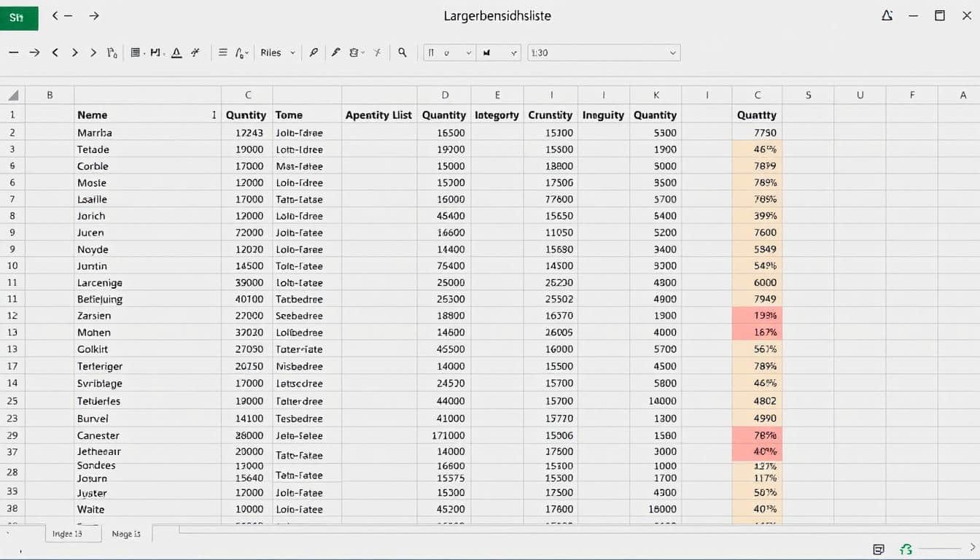The width and height of the screenshot is (980, 560).
Task: Select column header D
Action: 444,95
